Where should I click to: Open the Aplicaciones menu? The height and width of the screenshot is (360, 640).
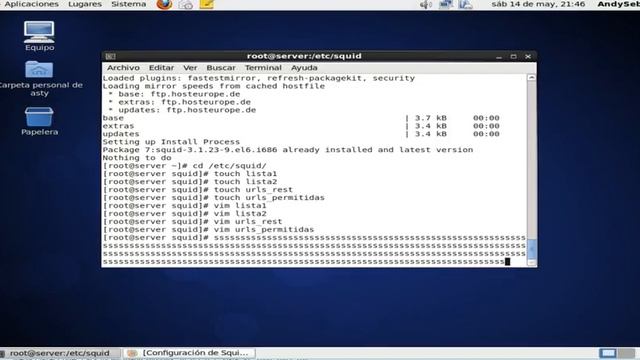(31, 4)
